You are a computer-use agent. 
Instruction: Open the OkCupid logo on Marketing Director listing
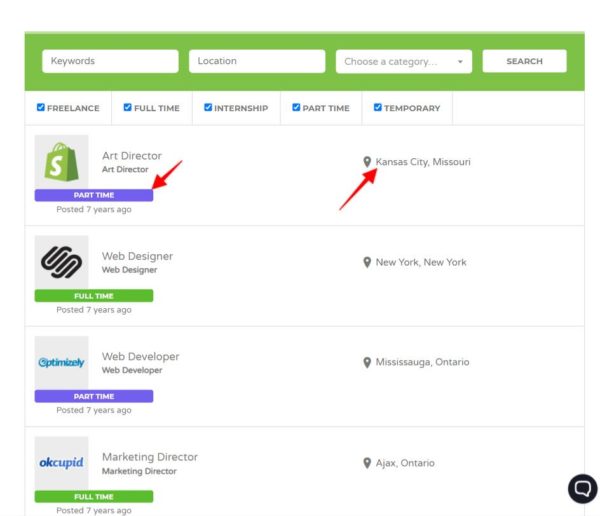tap(61, 463)
